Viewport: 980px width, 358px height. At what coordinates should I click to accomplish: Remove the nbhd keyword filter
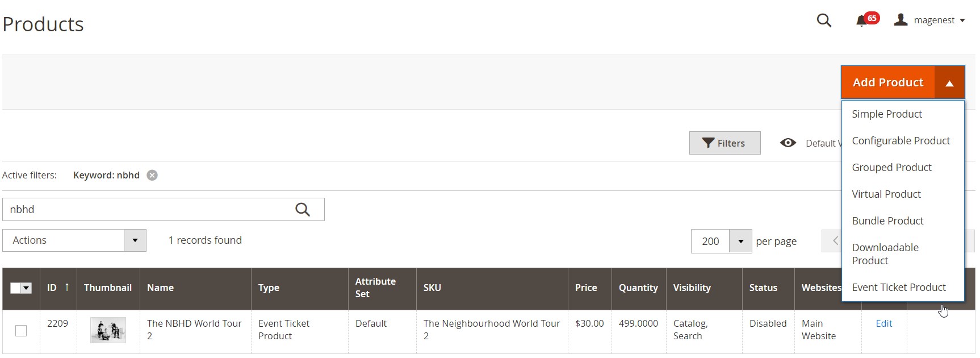tap(152, 175)
